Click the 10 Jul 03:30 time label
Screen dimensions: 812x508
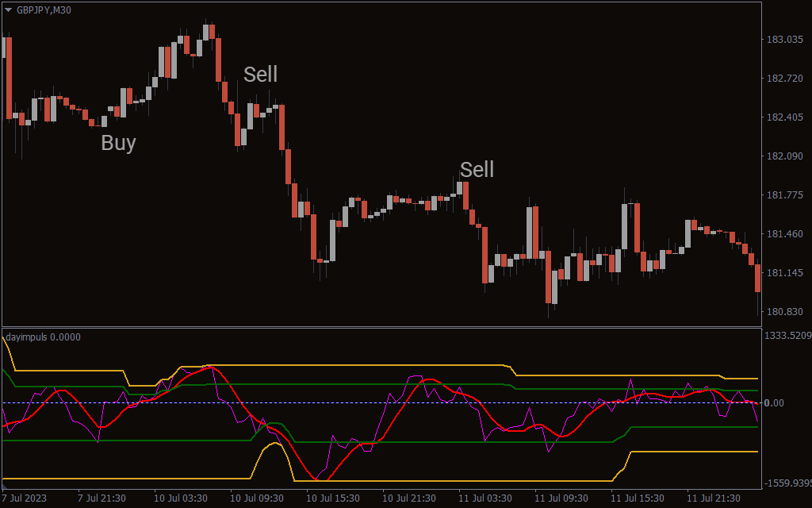pyautogui.click(x=180, y=498)
